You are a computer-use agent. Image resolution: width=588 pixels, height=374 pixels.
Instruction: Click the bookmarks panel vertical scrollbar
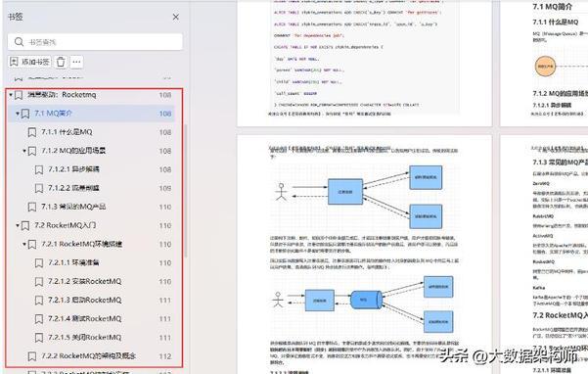(x=186, y=191)
